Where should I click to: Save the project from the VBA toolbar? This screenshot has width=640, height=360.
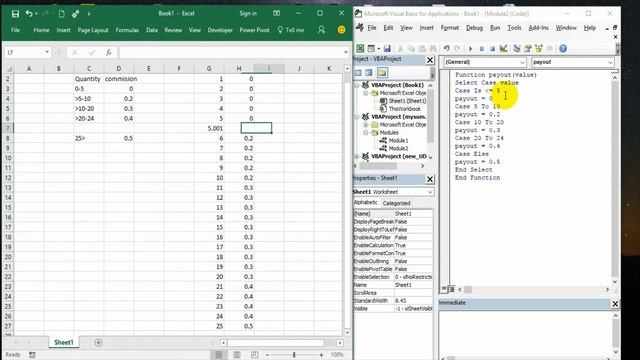point(387,49)
